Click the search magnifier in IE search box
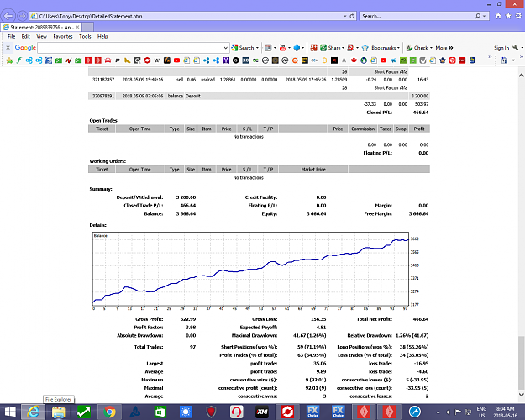525x420 pixels. [x=478, y=16]
